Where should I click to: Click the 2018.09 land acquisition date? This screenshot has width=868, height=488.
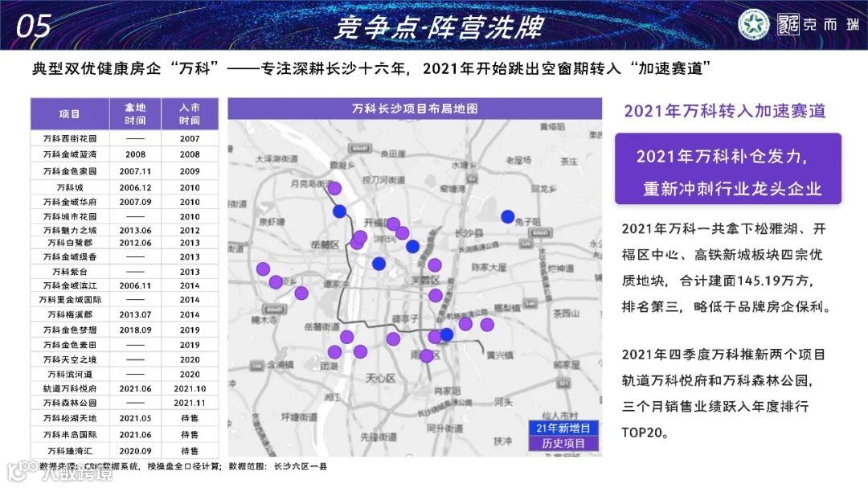point(135,330)
